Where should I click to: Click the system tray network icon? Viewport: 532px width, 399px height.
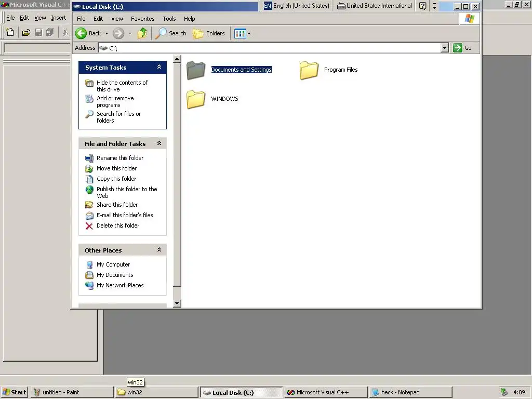(x=504, y=392)
